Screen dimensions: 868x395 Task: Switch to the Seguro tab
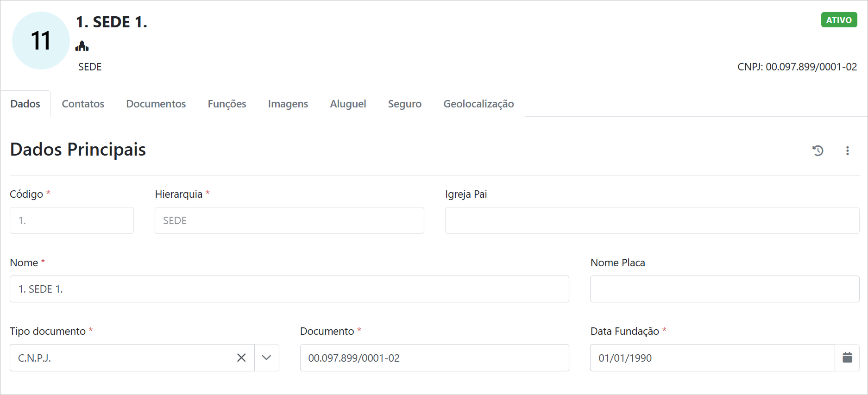point(404,104)
